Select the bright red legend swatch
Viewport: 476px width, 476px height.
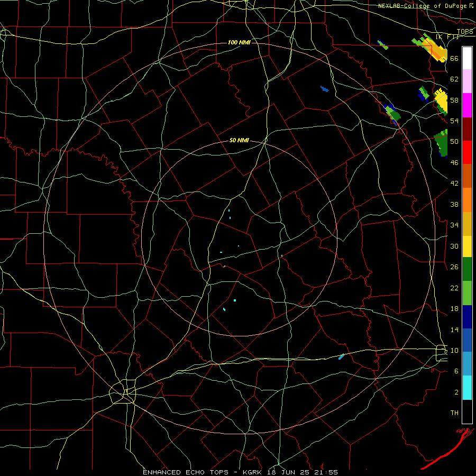467,152
